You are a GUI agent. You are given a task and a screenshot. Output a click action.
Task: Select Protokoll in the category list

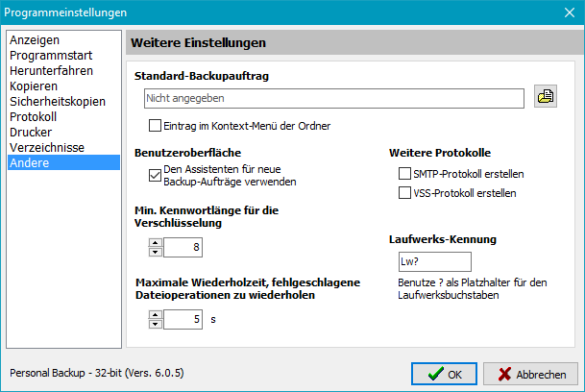click(x=36, y=116)
